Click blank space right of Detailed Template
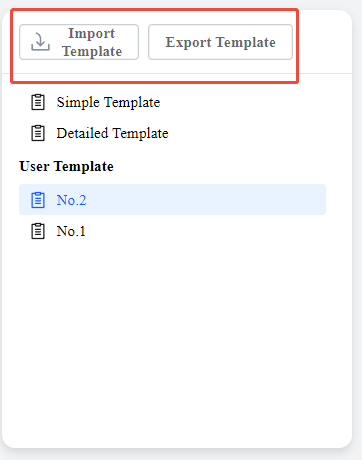This screenshot has height=460, width=362. 248,133
